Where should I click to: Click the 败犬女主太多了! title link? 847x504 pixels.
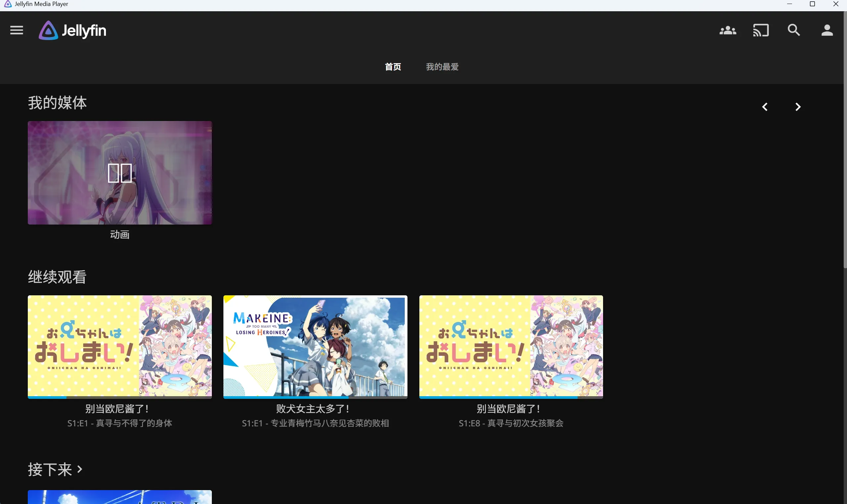pos(313,409)
